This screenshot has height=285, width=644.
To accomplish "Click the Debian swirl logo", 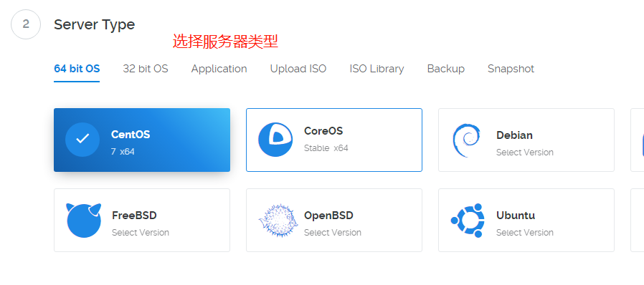I will (467, 140).
